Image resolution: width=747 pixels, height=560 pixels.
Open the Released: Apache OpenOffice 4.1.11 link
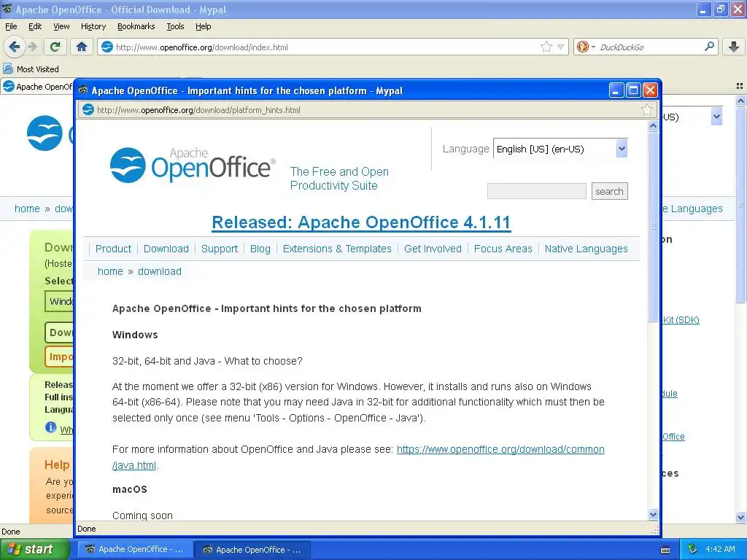tap(361, 222)
